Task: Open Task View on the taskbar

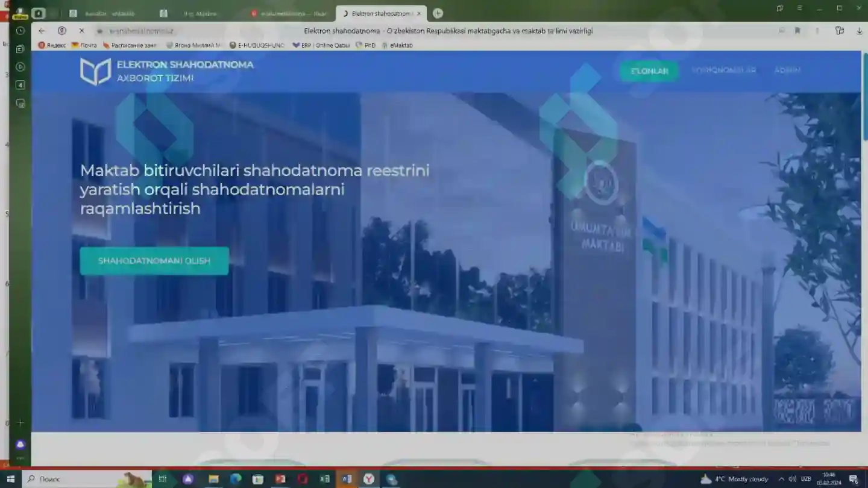Action: pyautogui.click(x=162, y=479)
